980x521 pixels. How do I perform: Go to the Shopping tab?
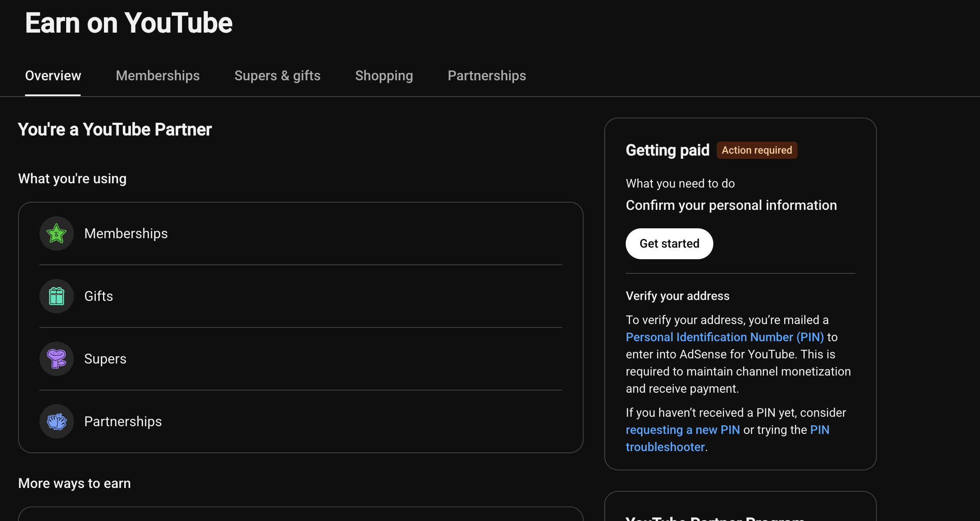pyautogui.click(x=384, y=76)
